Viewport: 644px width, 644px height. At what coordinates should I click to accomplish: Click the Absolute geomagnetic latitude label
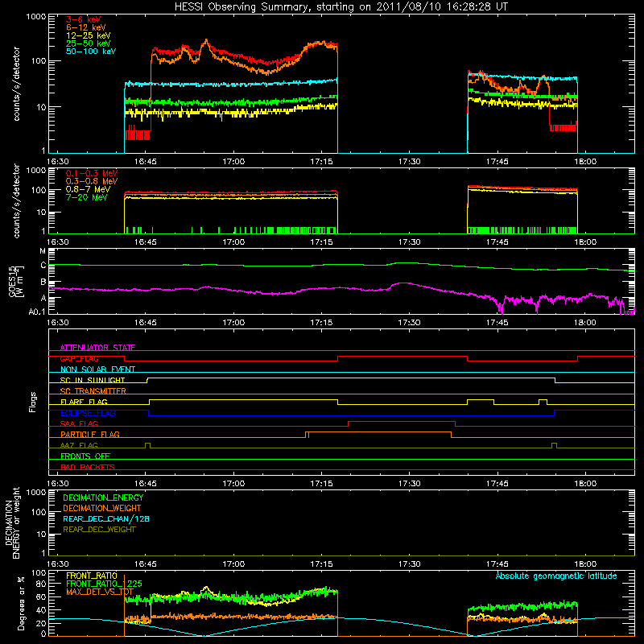pos(556,576)
